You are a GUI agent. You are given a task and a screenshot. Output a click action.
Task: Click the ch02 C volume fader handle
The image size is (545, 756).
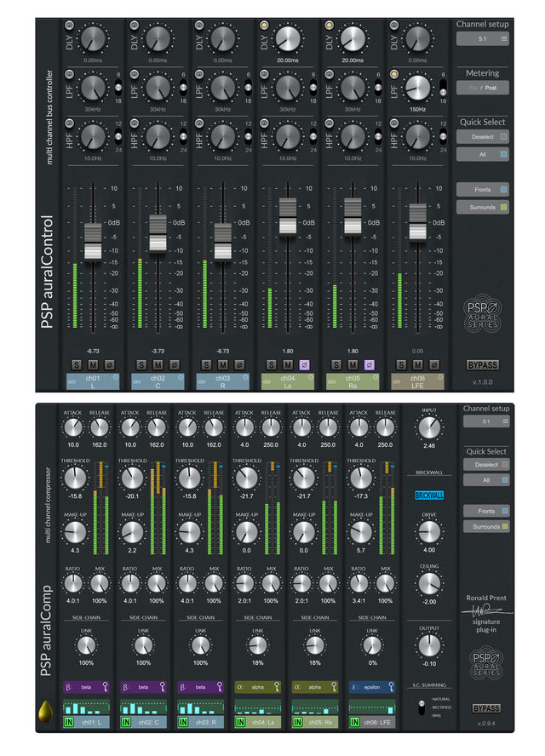coord(158,232)
